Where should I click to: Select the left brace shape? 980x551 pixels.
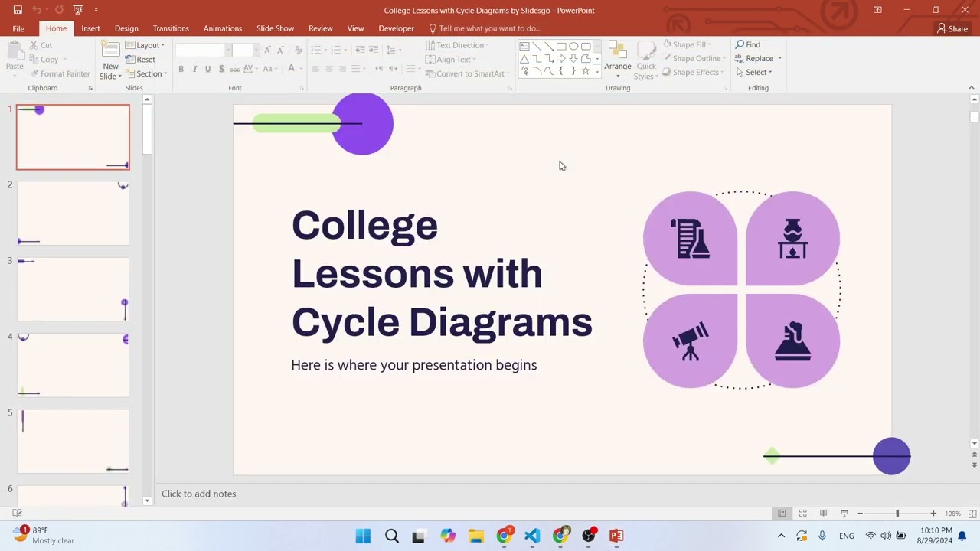tap(561, 71)
